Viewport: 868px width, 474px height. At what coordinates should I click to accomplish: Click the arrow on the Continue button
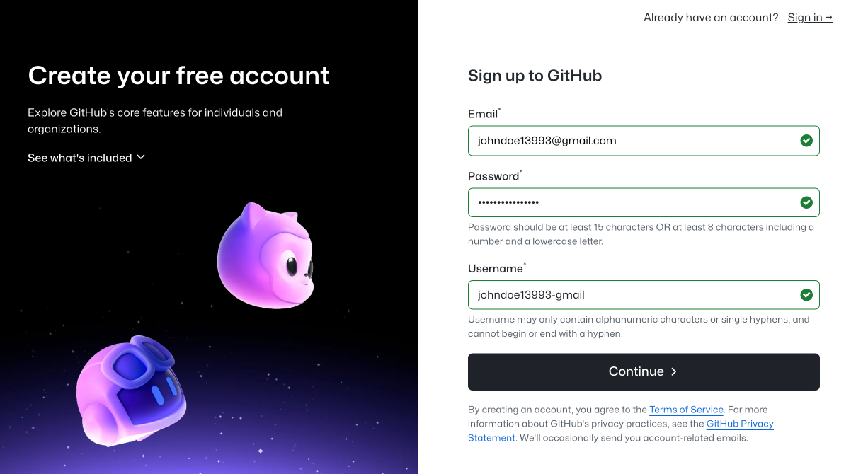[x=674, y=372]
